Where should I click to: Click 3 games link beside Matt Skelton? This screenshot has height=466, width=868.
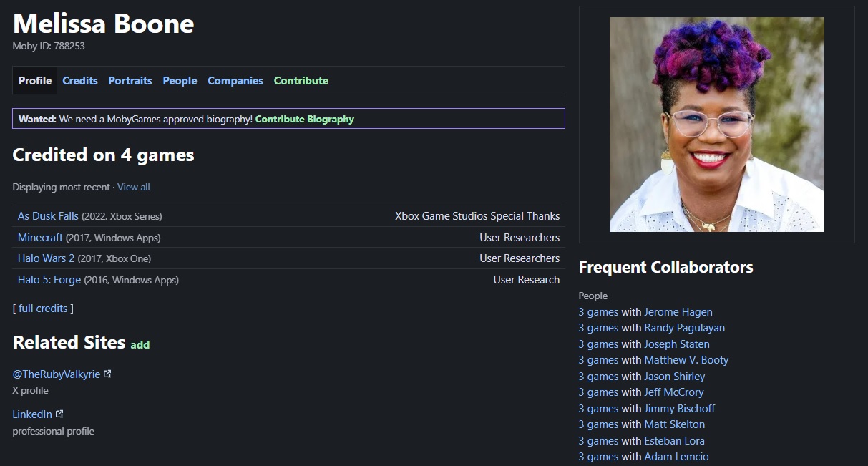(598, 424)
